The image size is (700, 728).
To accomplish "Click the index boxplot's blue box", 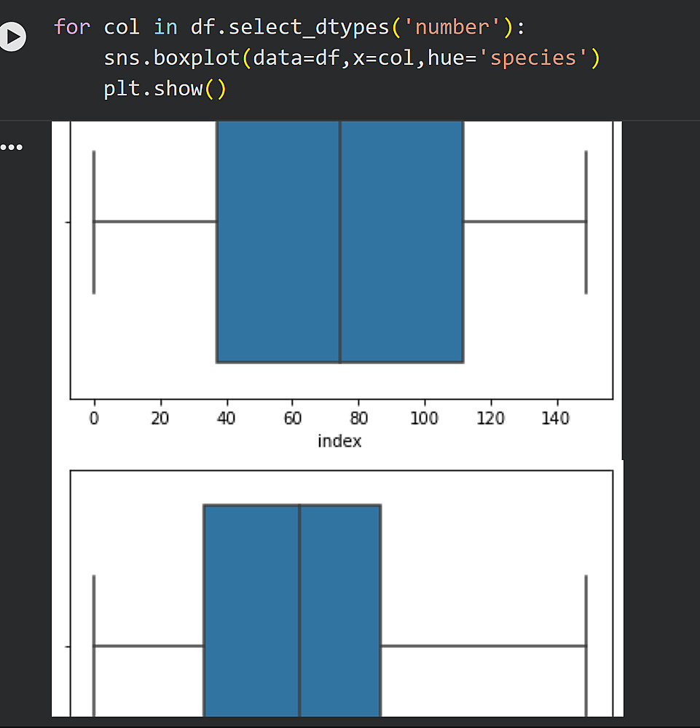I will pos(277,240).
